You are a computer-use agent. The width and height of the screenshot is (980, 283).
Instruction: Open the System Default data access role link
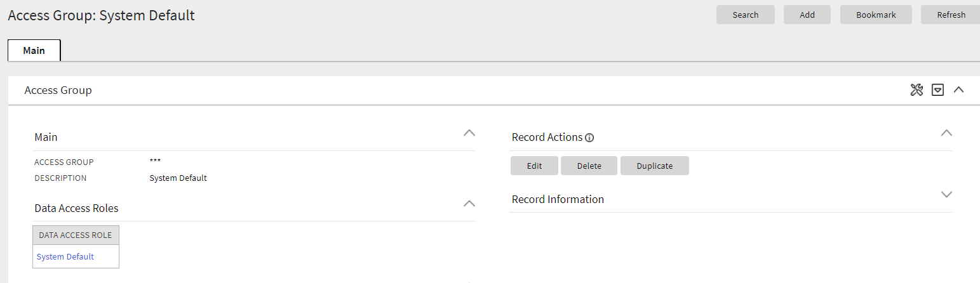pos(65,256)
